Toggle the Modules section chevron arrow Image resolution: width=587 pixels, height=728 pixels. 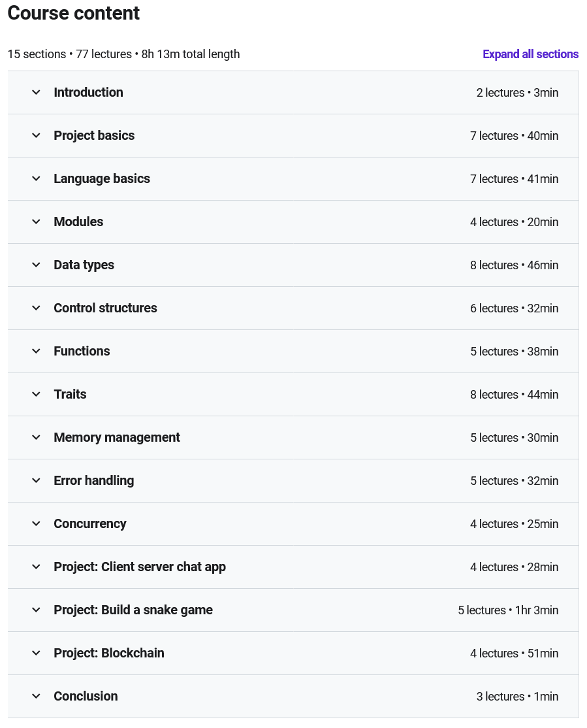pyautogui.click(x=36, y=222)
